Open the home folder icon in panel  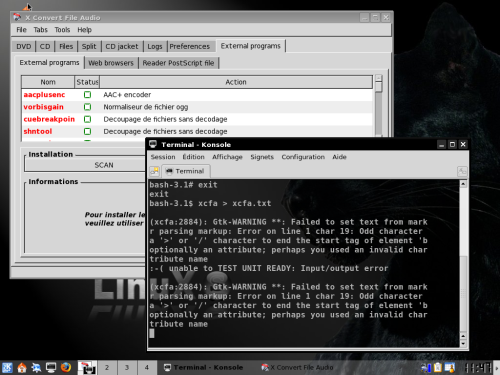point(22,367)
